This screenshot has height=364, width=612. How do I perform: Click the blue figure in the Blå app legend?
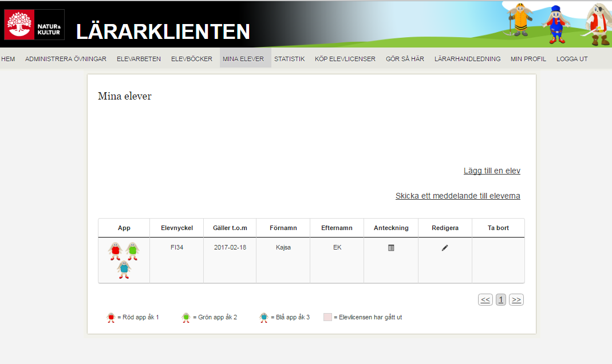(x=264, y=318)
